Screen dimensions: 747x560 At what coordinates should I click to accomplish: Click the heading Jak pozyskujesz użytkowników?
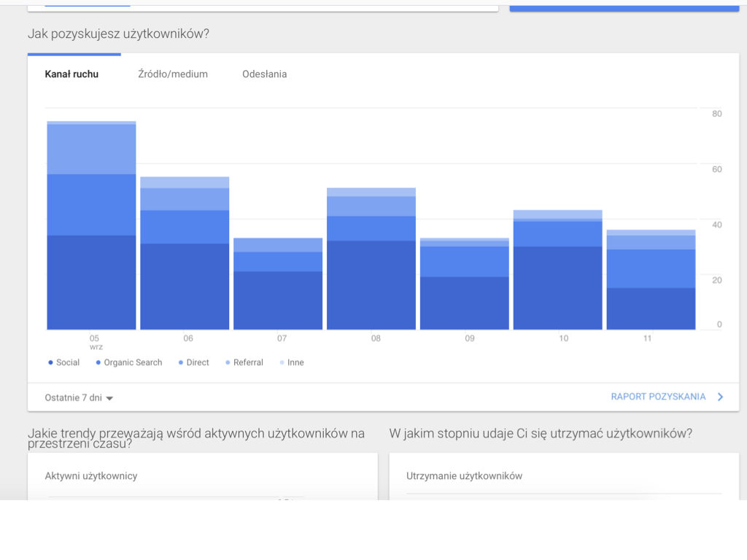tap(118, 34)
